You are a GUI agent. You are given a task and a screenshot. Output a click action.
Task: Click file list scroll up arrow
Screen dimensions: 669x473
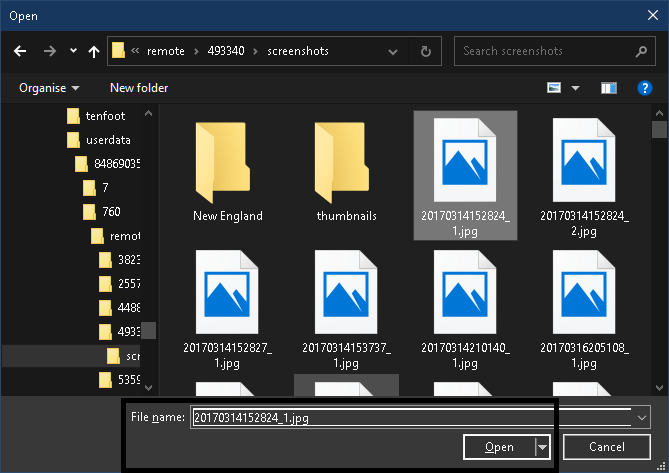(x=659, y=113)
